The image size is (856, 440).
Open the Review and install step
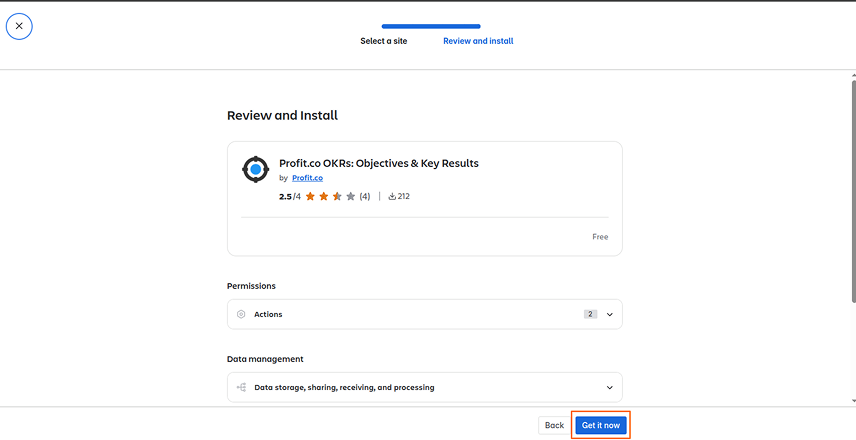point(478,41)
